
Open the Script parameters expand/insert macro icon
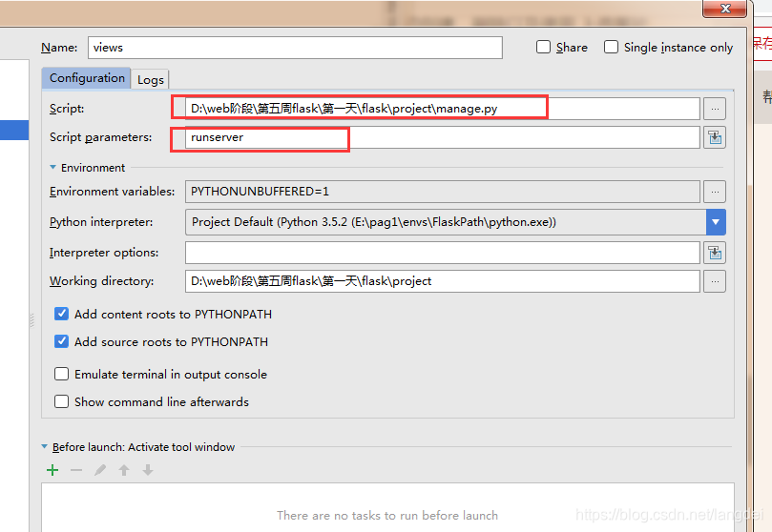[x=715, y=137]
